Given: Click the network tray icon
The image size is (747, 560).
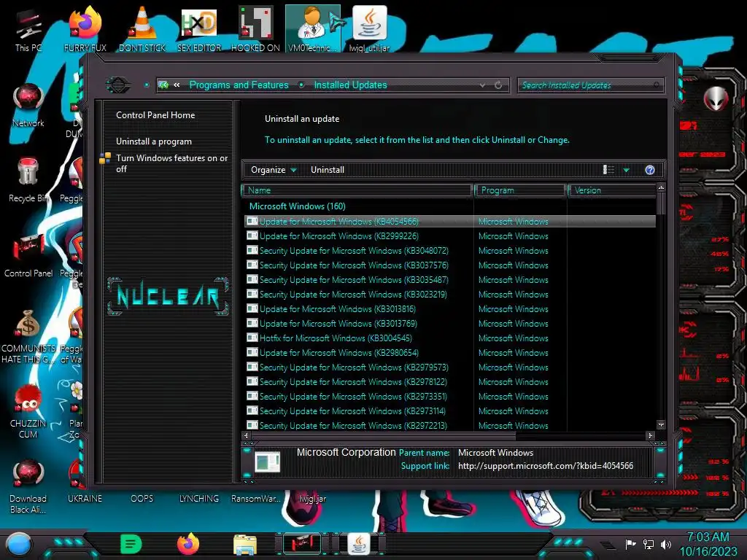Looking at the screenshot, I should pyautogui.click(x=649, y=544).
